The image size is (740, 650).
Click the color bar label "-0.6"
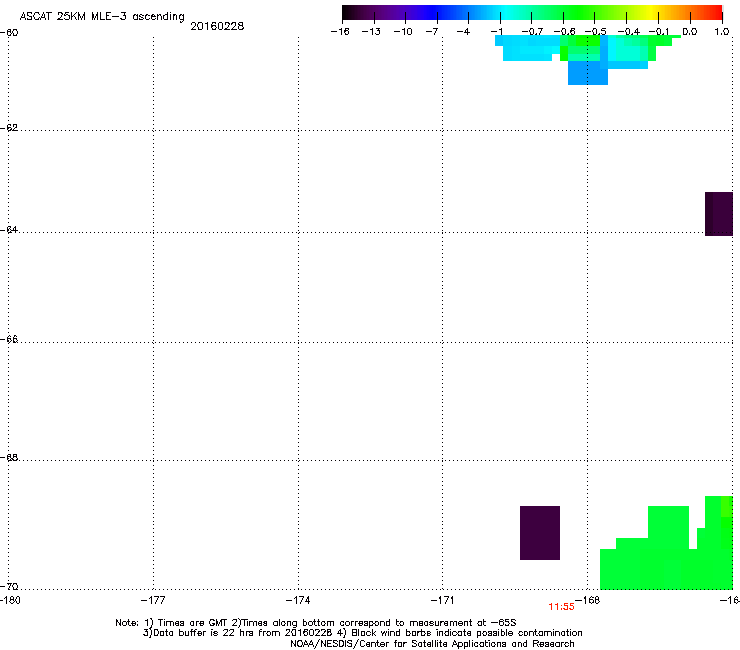coord(564,32)
